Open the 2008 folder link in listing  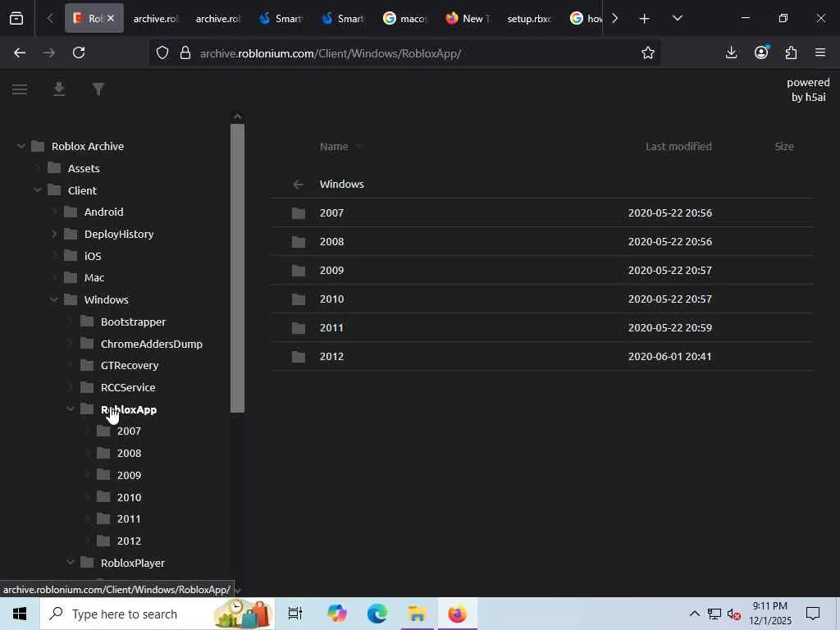pyautogui.click(x=331, y=242)
